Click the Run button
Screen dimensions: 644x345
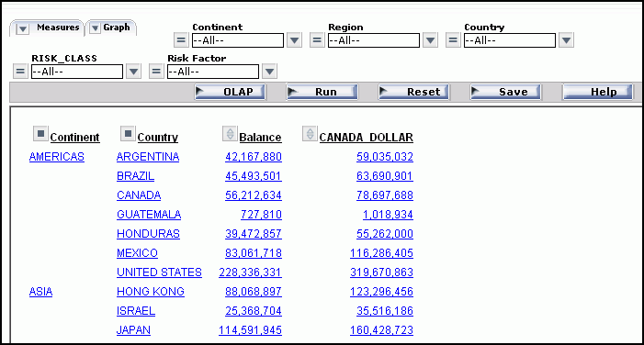(322, 92)
